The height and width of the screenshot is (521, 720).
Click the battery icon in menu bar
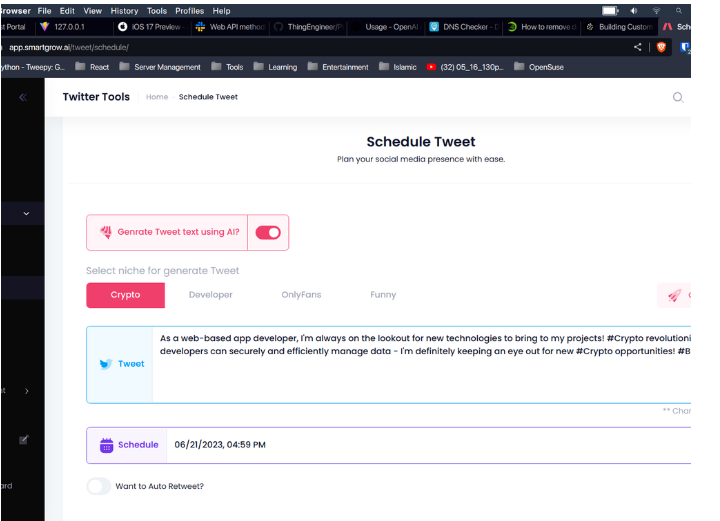click(x=610, y=11)
